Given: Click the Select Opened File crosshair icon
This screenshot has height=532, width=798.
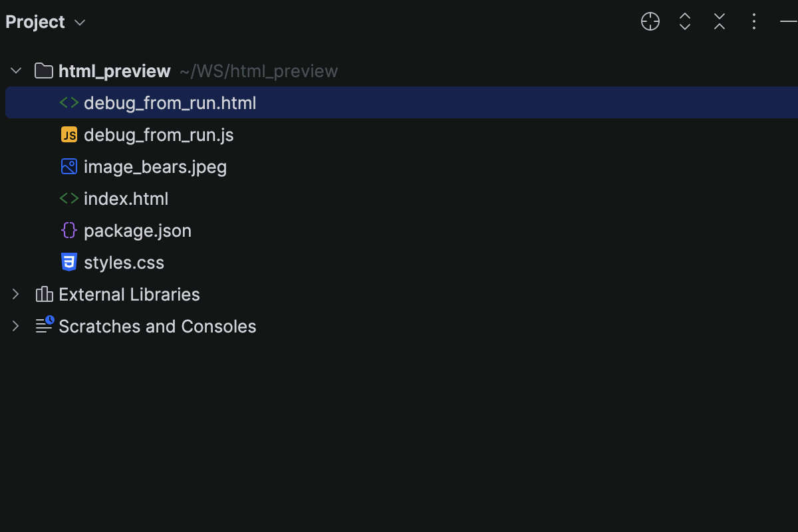Looking at the screenshot, I should tap(650, 21).
